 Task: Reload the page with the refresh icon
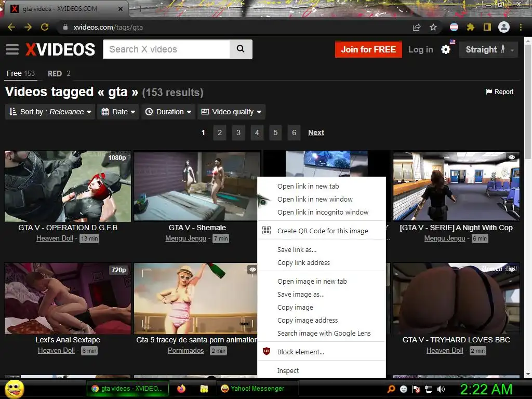tap(45, 27)
